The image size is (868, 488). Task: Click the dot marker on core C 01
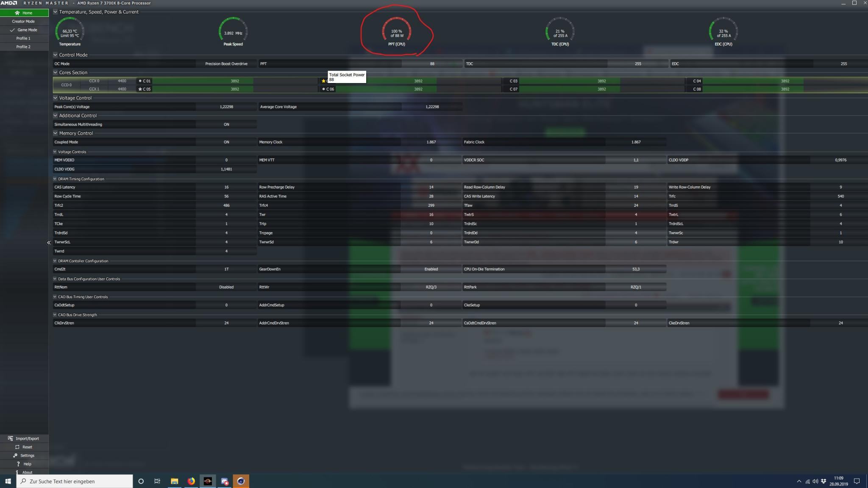(x=140, y=81)
